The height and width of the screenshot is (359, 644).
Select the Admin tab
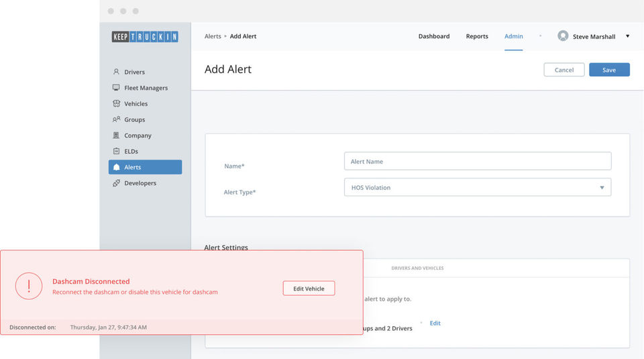point(513,36)
